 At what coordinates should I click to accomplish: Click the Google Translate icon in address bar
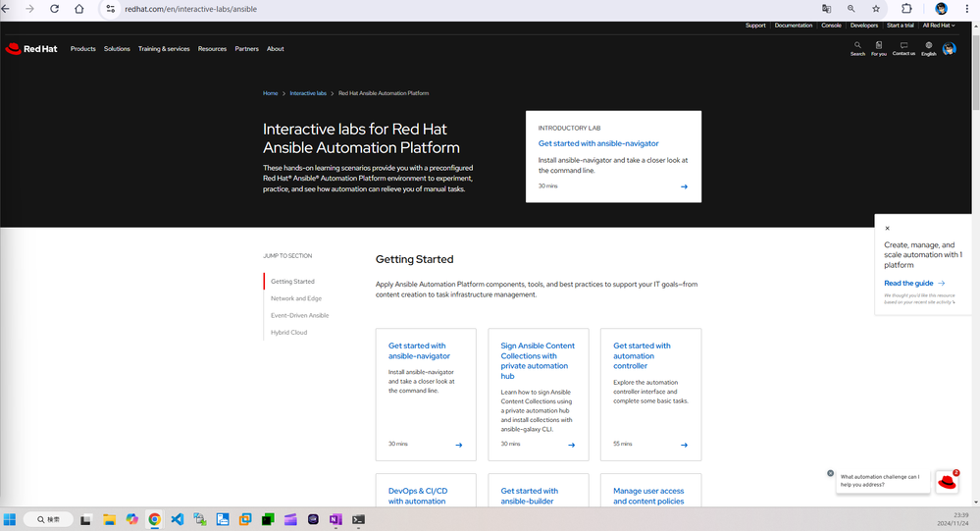(x=826, y=9)
